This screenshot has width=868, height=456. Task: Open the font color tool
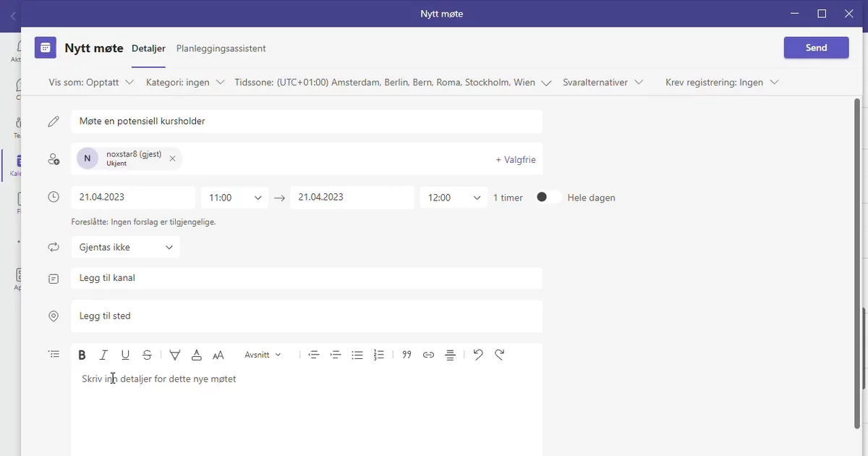pyautogui.click(x=196, y=355)
